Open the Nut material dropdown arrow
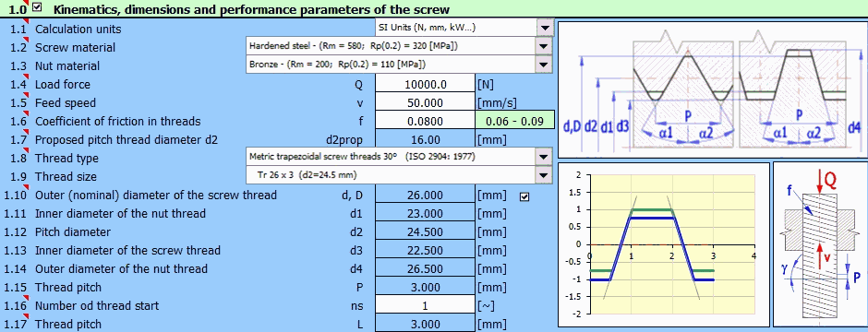868x332 pixels. [x=545, y=65]
